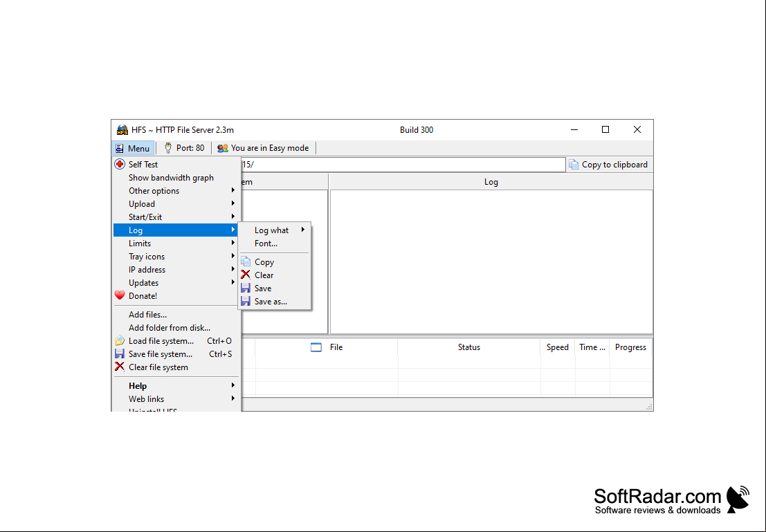
Task: Select Copy in the Log submenu
Action: click(x=275, y=262)
